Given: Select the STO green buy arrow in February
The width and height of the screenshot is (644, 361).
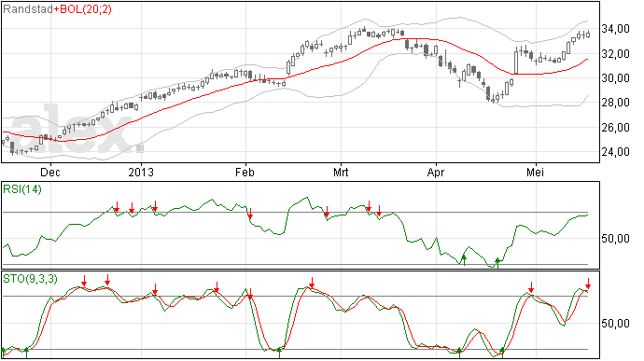Looking at the screenshot, I should point(279,353).
